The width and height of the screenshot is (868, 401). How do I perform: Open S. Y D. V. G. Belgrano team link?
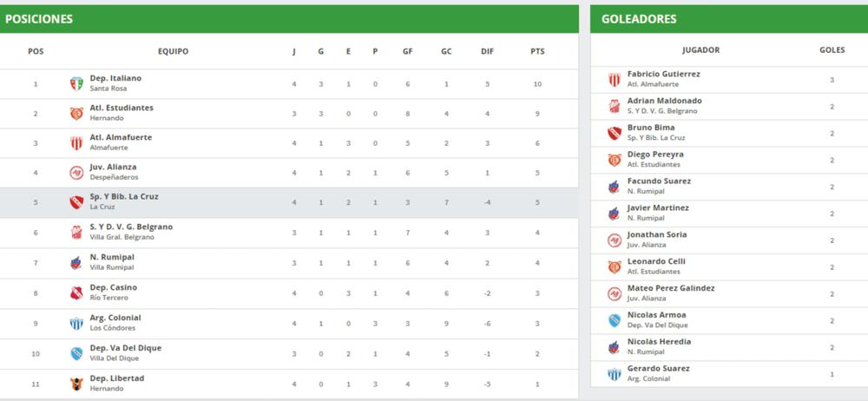pyautogui.click(x=131, y=227)
